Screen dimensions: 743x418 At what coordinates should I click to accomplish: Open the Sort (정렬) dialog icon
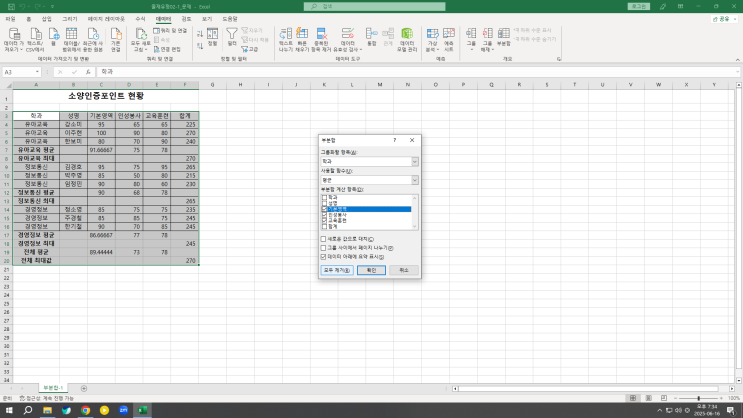pyautogui.click(x=213, y=37)
